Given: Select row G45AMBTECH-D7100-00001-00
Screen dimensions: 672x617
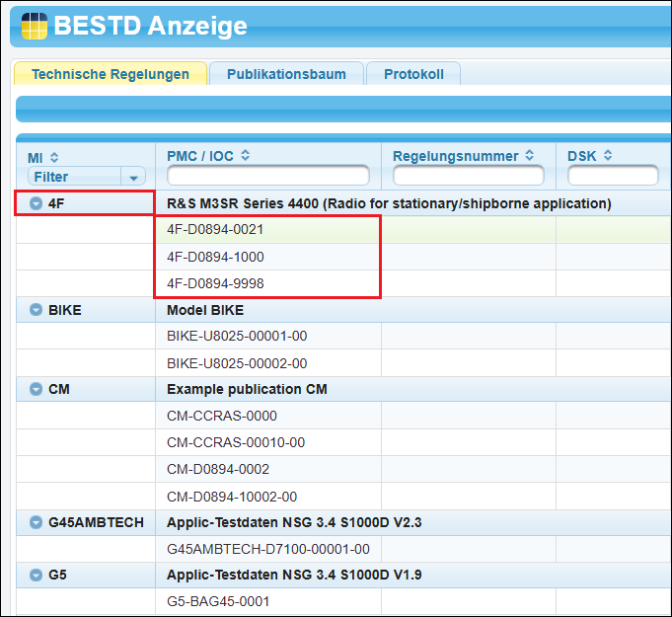Looking at the screenshot, I should point(343,549).
